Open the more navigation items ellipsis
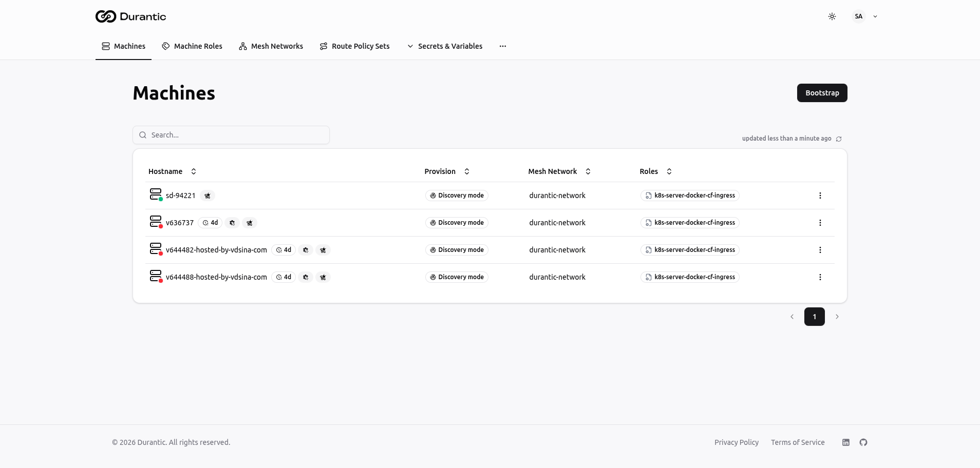 point(503,46)
